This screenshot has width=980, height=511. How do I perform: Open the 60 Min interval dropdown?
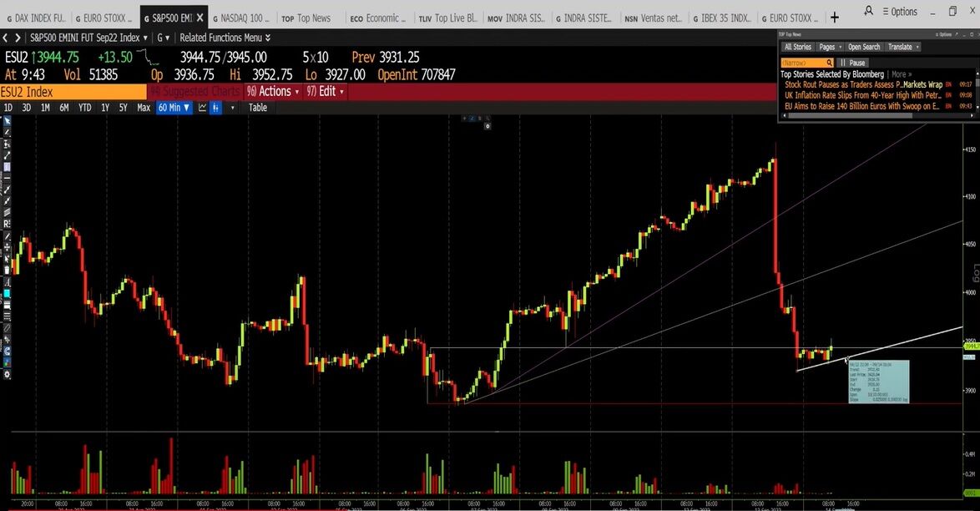pos(174,108)
